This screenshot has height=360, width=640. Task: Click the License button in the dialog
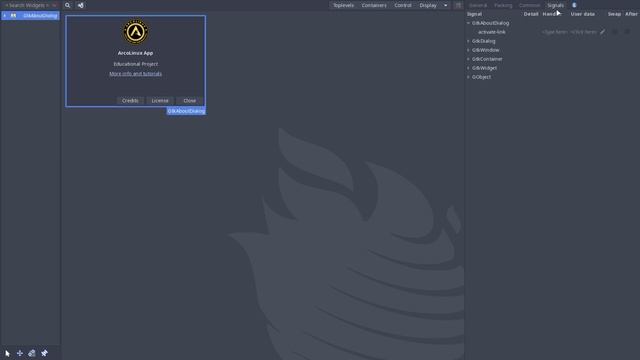(160, 100)
